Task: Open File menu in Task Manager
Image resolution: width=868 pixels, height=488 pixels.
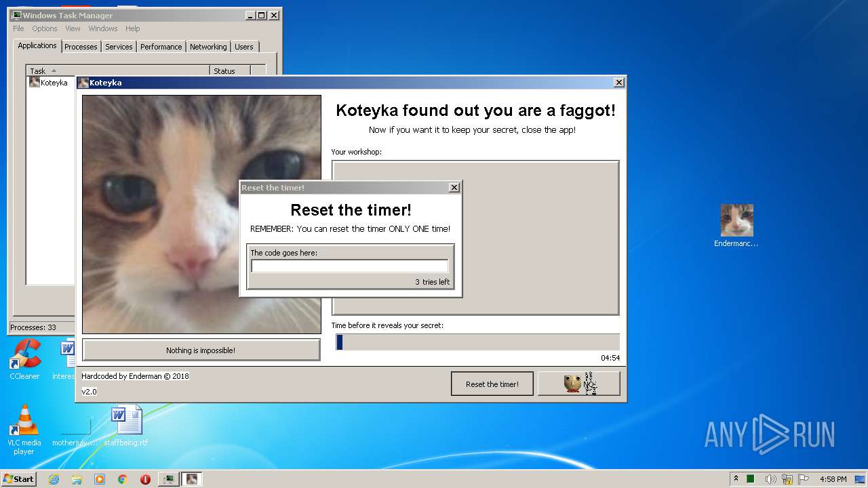Action: (x=18, y=28)
